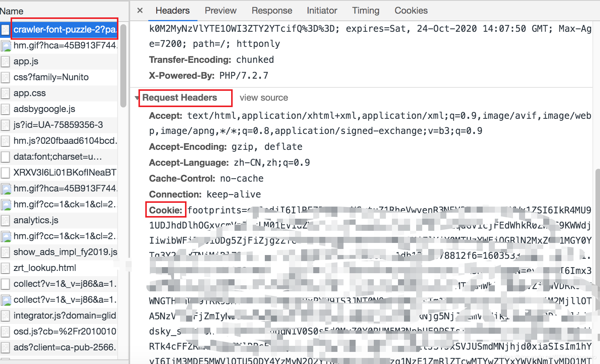Open the Cookies tab
The image size is (600, 364).
pyautogui.click(x=411, y=11)
